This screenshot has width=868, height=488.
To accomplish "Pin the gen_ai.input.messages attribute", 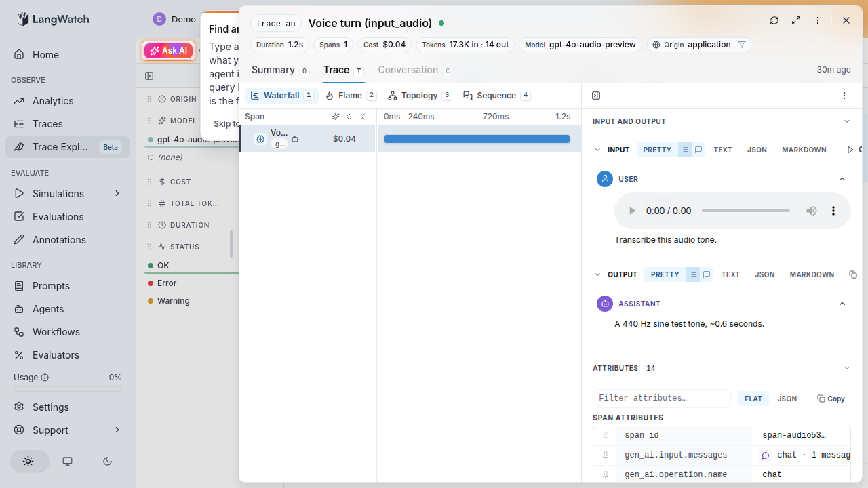I will point(606,455).
